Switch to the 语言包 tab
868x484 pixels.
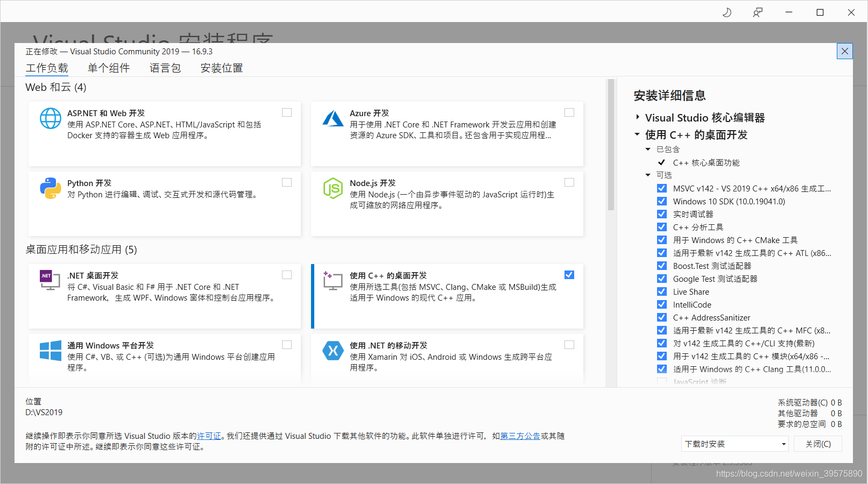(165, 68)
